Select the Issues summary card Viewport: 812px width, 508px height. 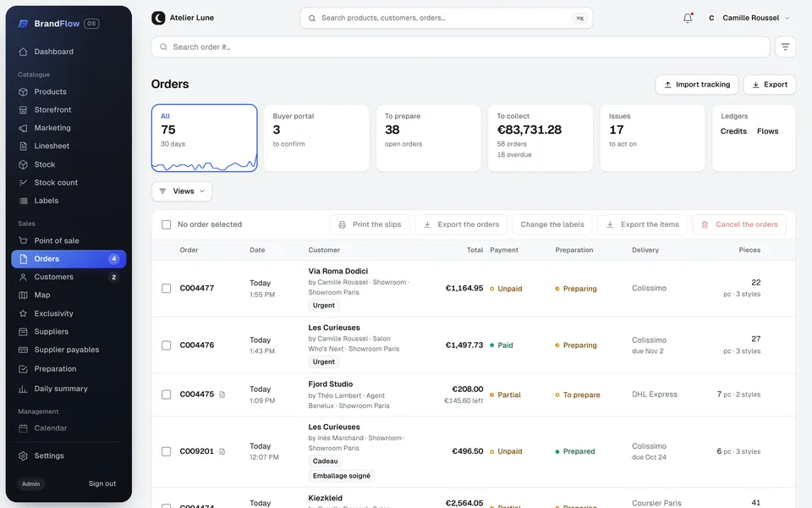[x=652, y=138]
